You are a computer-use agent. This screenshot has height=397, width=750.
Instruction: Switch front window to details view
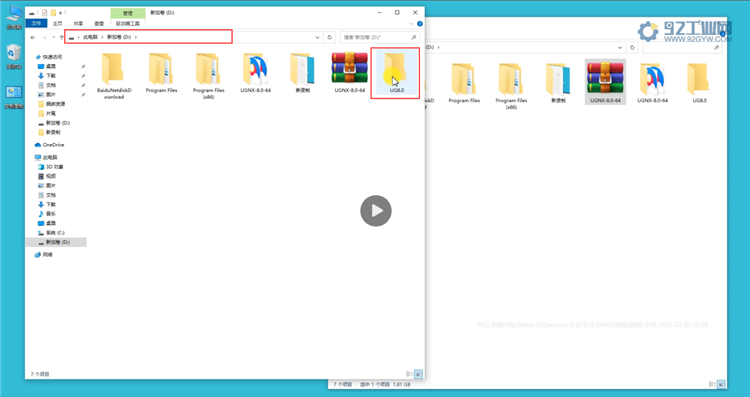click(409, 374)
